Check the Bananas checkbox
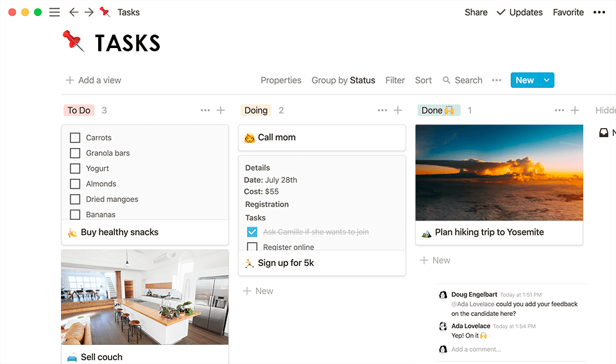 (75, 215)
